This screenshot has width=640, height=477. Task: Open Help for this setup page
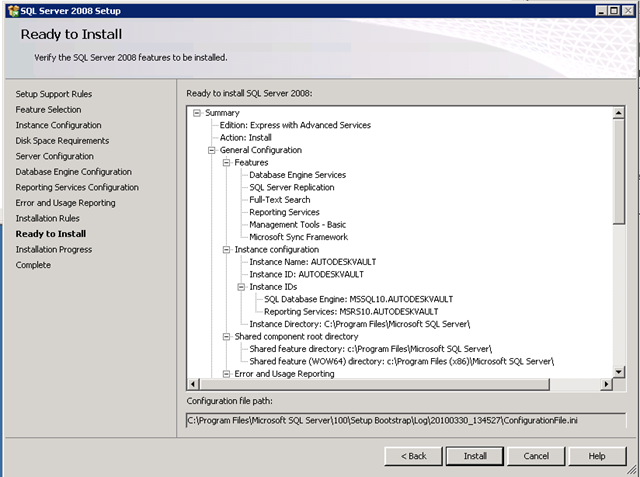click(597, 456)
